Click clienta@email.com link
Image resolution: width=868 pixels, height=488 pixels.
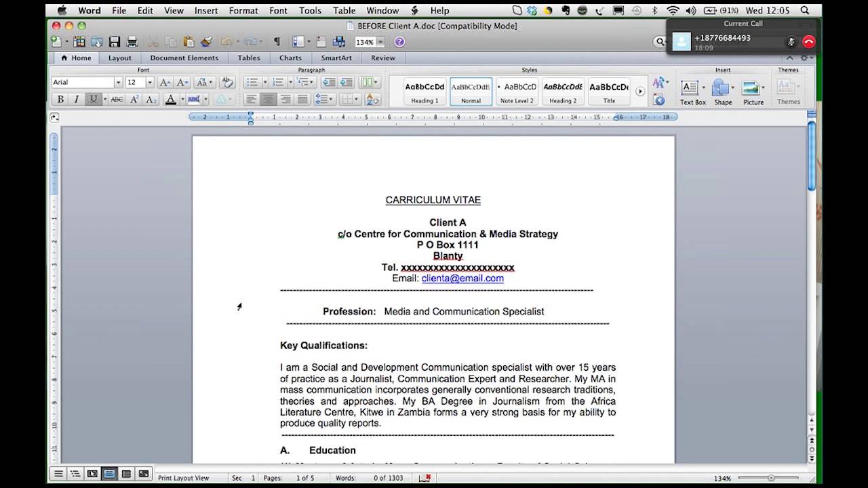[x=462, y=279]
